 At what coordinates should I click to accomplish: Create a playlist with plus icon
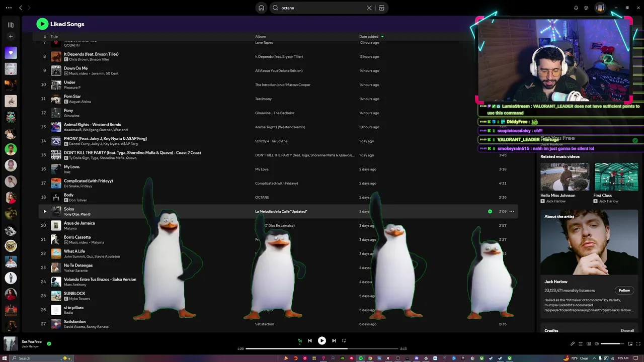pos(11,37)
